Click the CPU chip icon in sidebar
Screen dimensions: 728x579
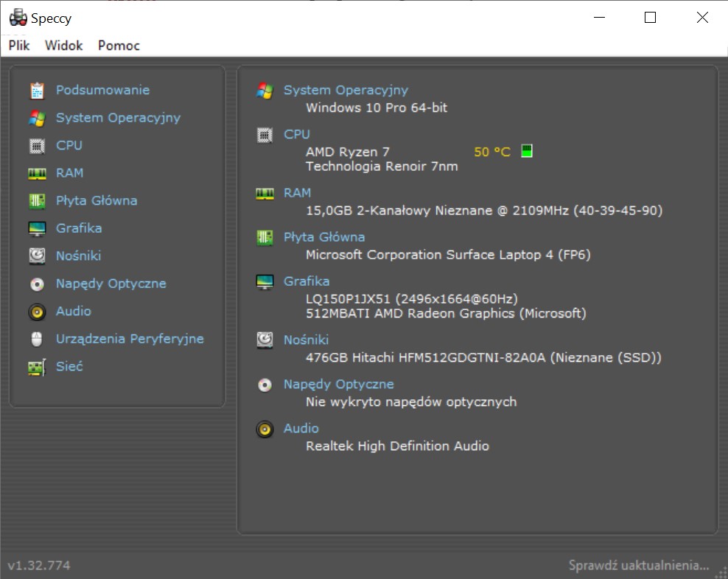click(37, 145)
